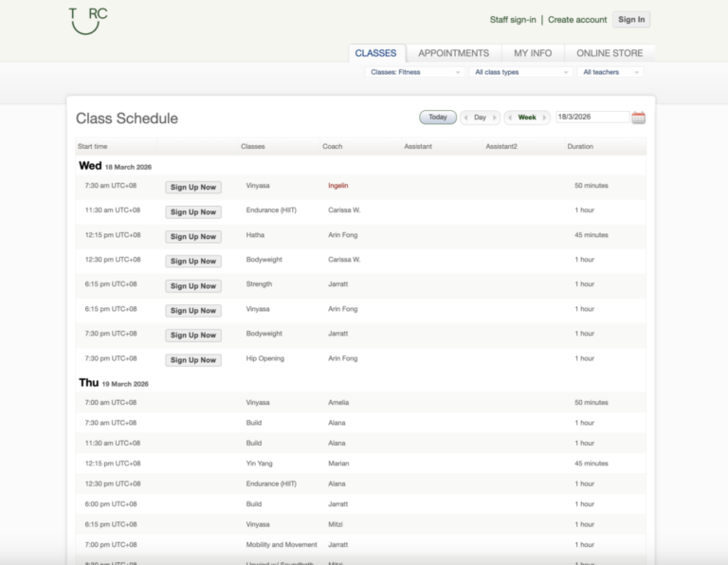Open the Staff sign-in link
Screen dimensions: 728x565
pos(513,20)
